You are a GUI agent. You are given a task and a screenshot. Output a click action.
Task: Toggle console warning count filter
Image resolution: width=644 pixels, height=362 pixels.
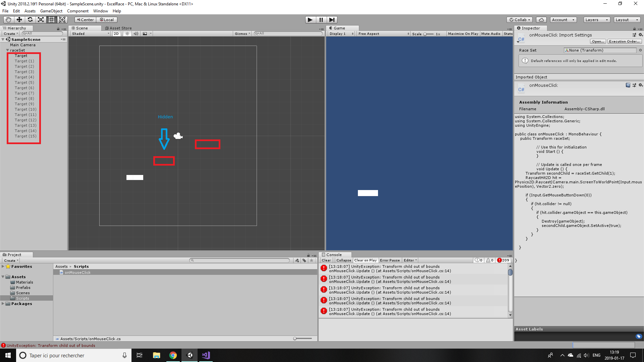pyautogui.click(x=490, y=260)
